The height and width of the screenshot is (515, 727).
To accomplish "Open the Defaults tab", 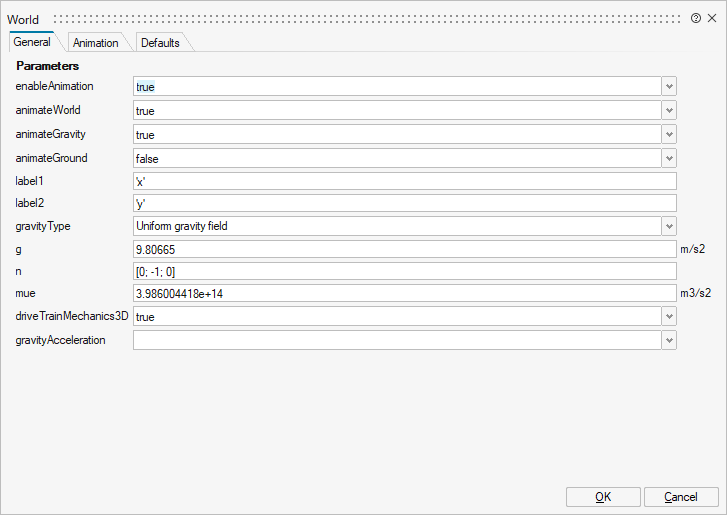I will click(160, 43).
